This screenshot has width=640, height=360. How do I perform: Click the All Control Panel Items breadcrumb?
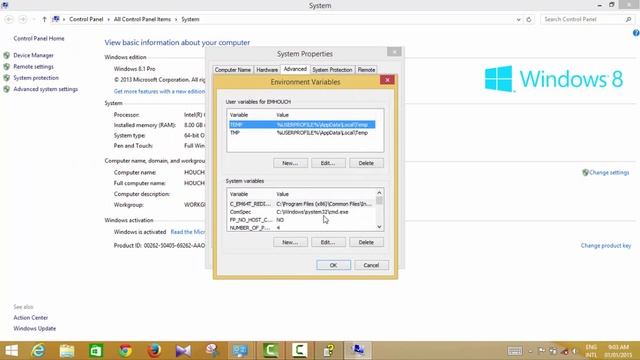pyautogui.click(x=142, y=19)
